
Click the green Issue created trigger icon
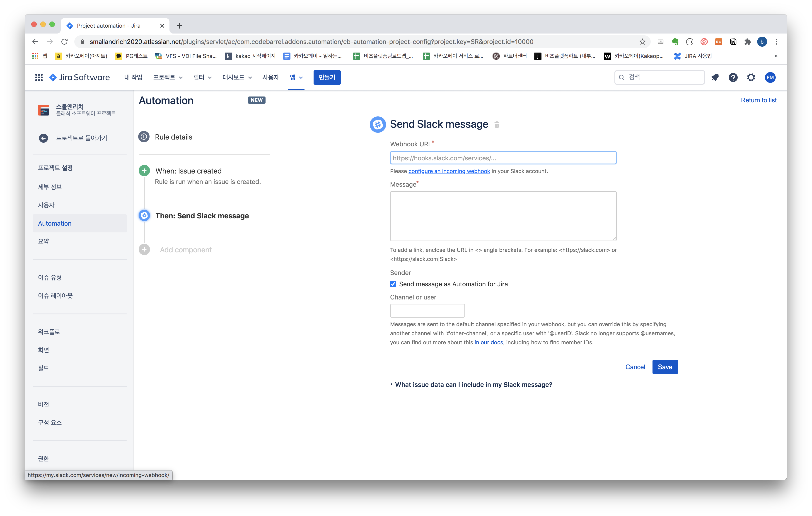[x=144, y=171]
